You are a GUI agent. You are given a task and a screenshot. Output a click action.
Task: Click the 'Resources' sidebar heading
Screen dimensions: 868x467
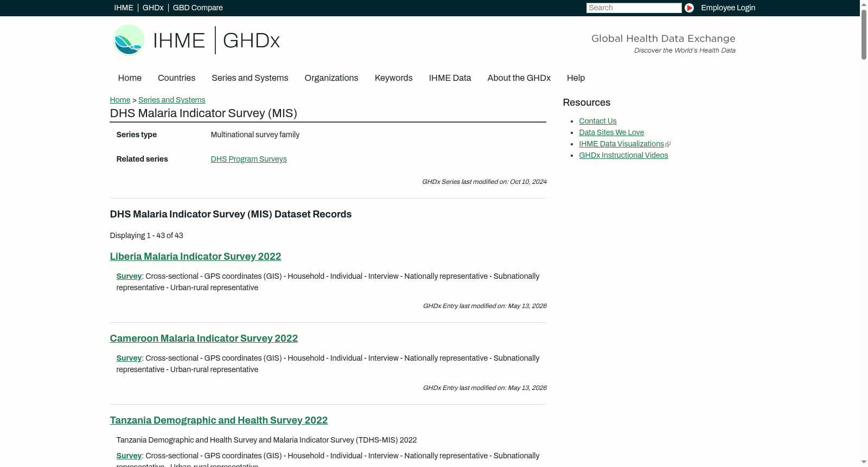[586, 103]
